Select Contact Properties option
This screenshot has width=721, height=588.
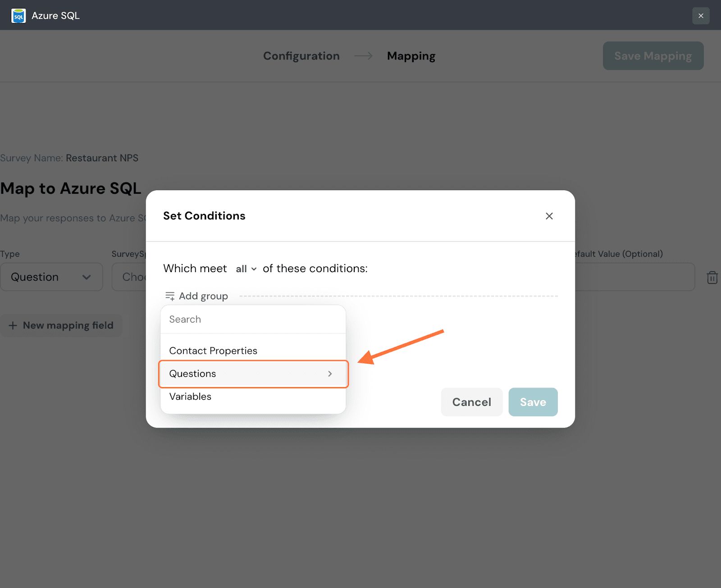(213, 351)
